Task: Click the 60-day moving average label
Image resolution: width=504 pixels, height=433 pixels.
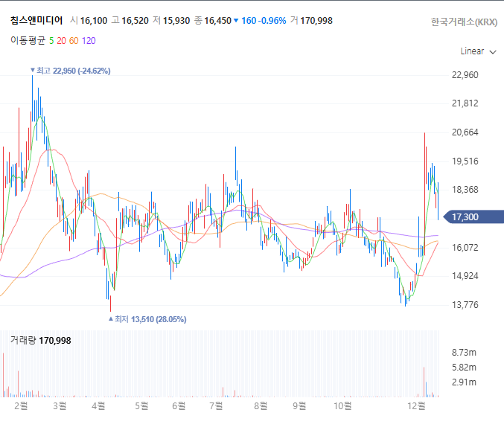Action: 74,41
